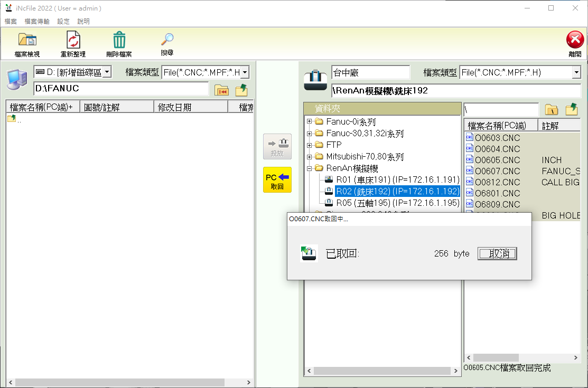The width and height of the screenshot is (588, 388).
Task: Select the R01 (車床191) machine node
Action: [x=397, y=179]
